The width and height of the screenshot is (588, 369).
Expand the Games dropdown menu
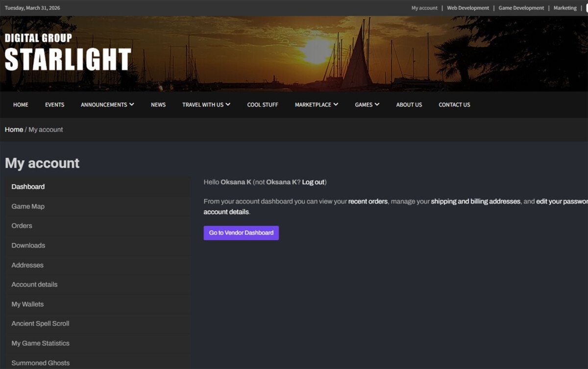click(x=367, y=105)
